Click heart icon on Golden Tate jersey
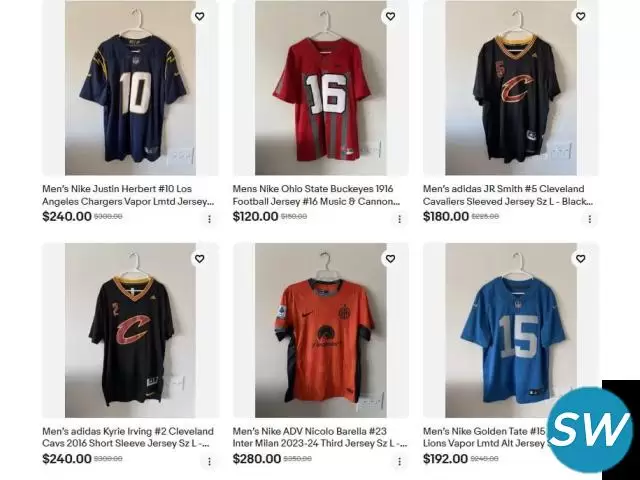 pyautogui.click(x=580, y=259)
